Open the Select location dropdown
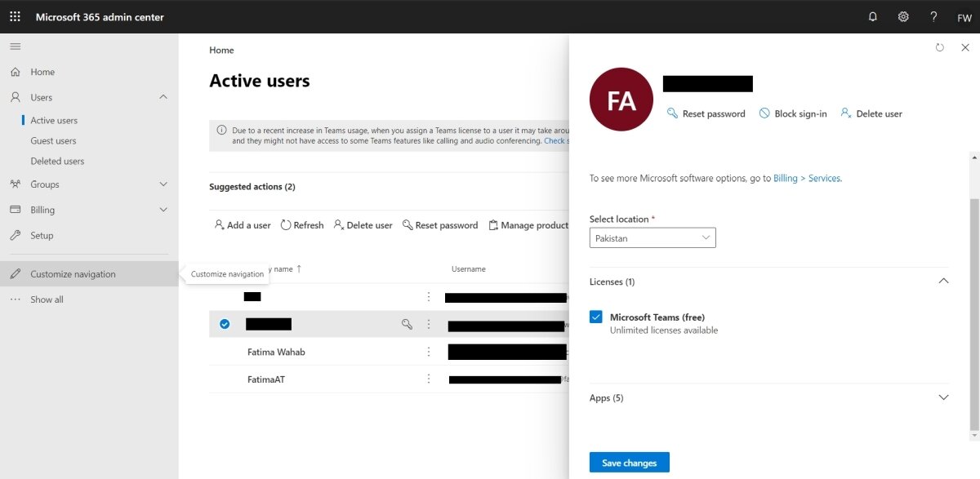The height and width of the screenshot is (479, 980). (x=653, y=238)
